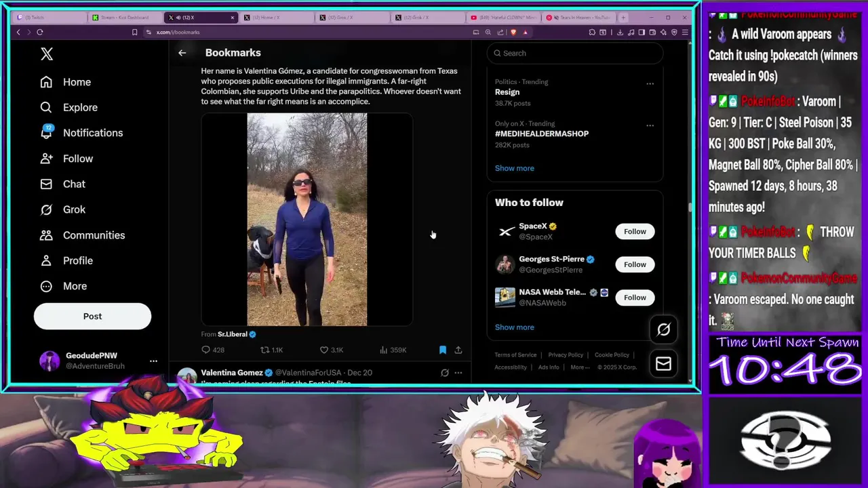The image size is (868, 488).
Task: Click the X logo in the sidebar
Action: (x=47, y=54)
